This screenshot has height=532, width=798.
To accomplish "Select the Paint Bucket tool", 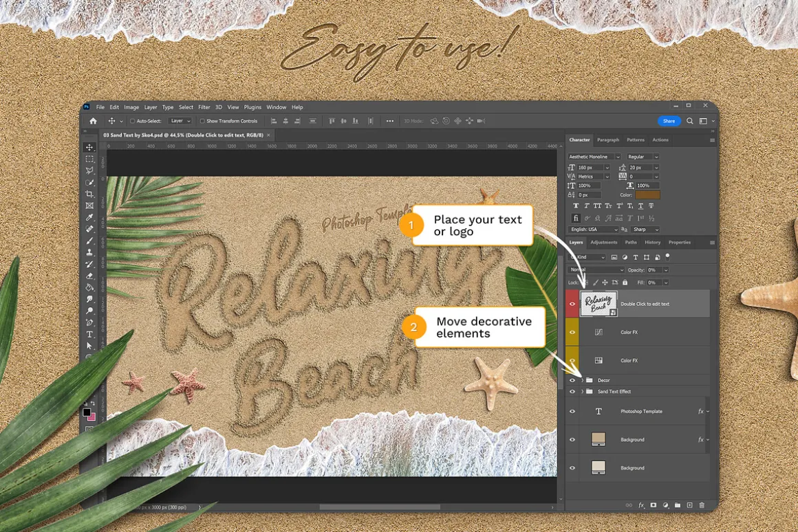I will 89,287.
